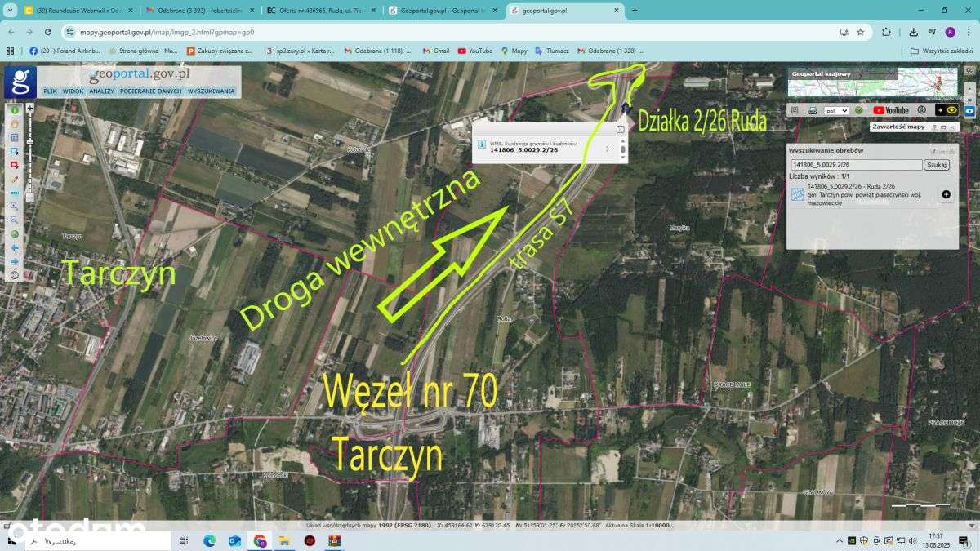
Task: Click the green circular icon beside language dropdown
Action: pyautogui.click(x=859, y=110)
